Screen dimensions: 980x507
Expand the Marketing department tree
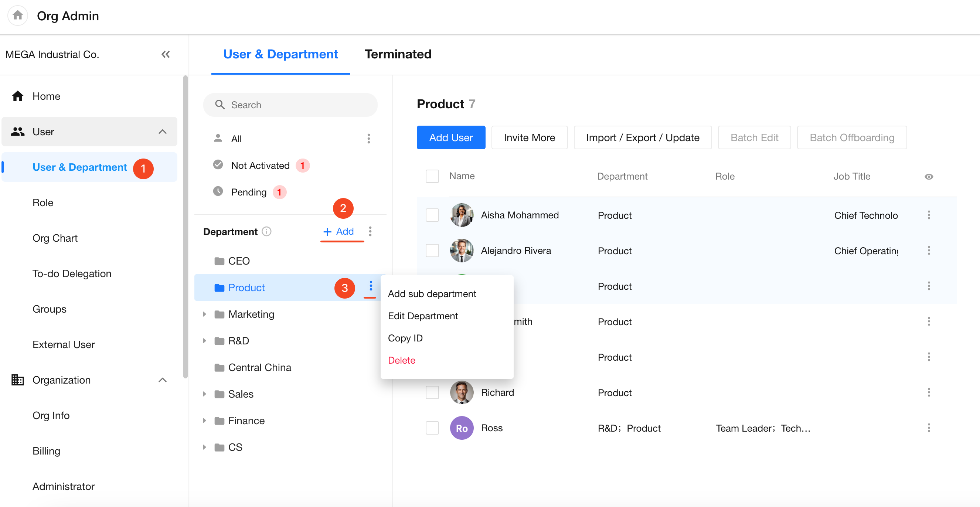[204, 314]
